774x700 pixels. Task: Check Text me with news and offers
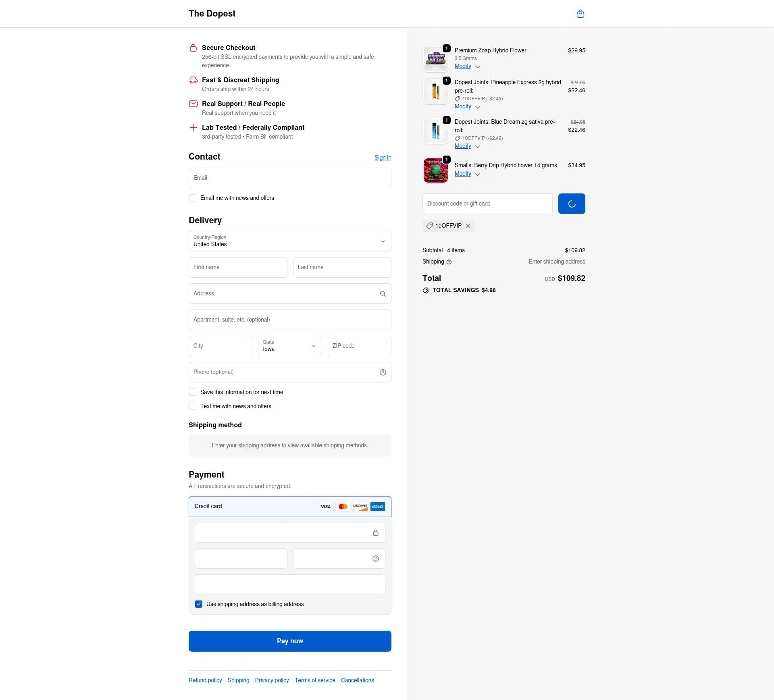pos(193,406)
